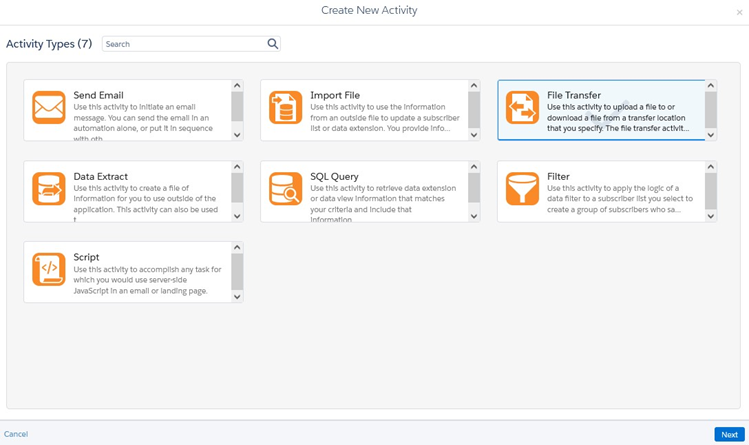Select the Send Email envelope icon
This screenshot has width=749, height=445.
[49, 107]
